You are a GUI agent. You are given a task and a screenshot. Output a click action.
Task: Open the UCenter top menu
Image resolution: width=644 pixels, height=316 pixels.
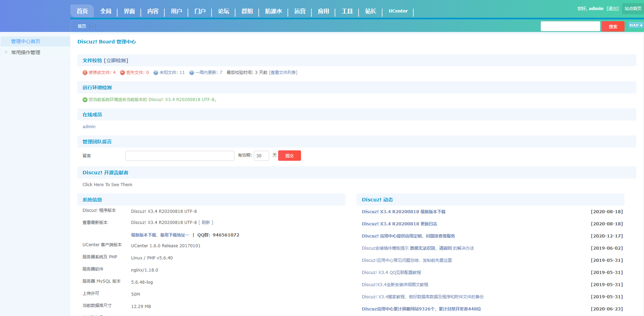pos(398,11)
